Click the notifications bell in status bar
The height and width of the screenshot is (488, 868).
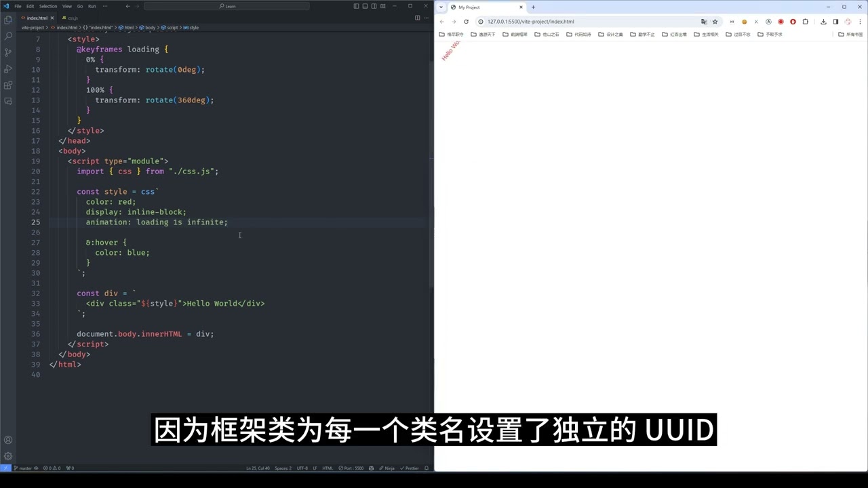(427, 468)
